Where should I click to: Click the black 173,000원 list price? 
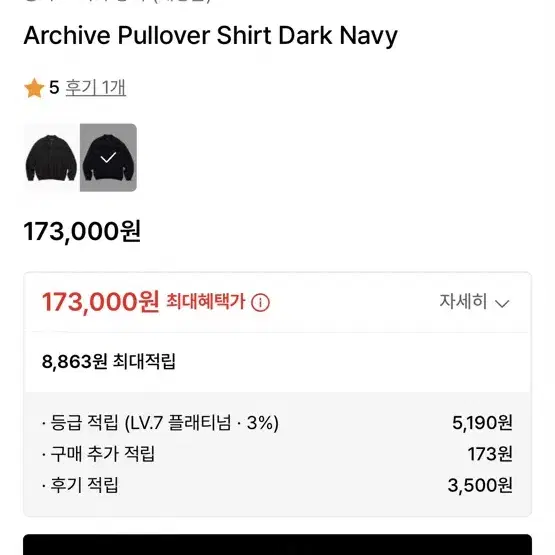[82, 231]
